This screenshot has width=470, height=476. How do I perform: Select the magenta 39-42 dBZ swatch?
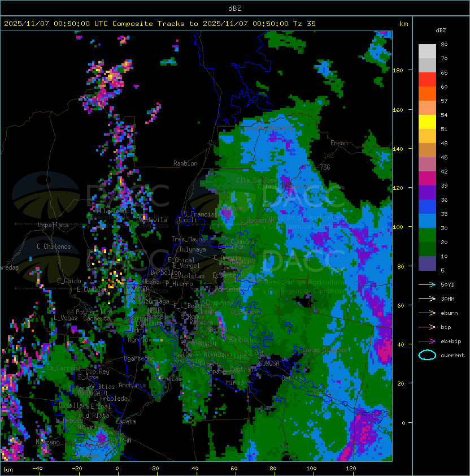[x=427, y=179]
